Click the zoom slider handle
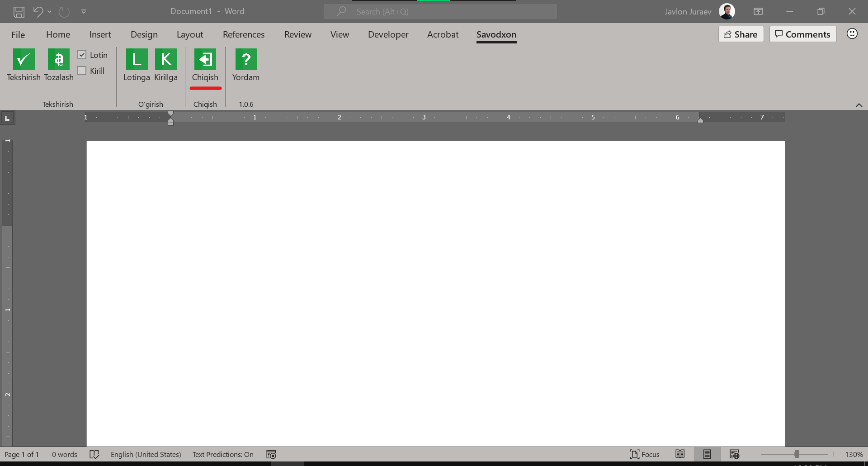 click(x=797, y=454)
